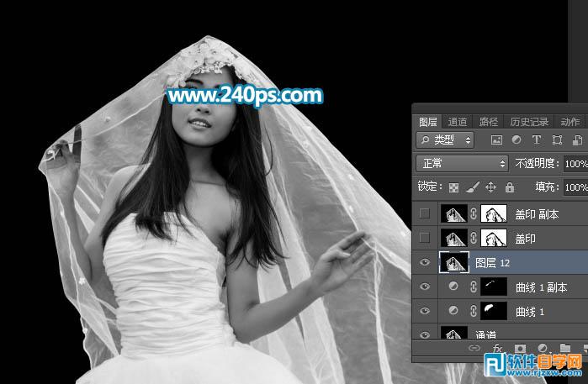Select 曲线 1 副本 mask thumbnail
588x384 pixels.
[494, 287]
